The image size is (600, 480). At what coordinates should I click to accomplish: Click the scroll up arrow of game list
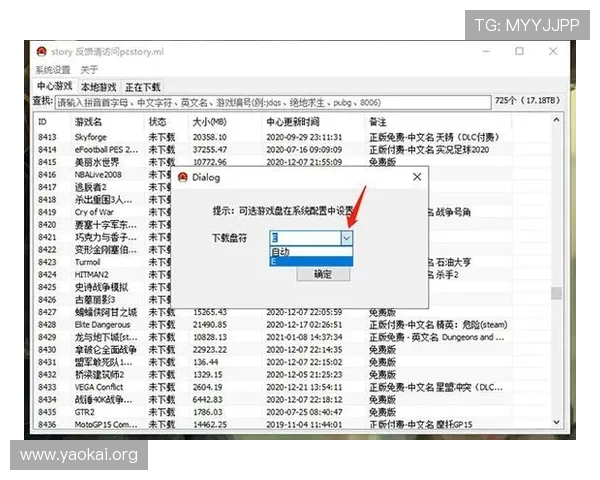coord(556,120)
